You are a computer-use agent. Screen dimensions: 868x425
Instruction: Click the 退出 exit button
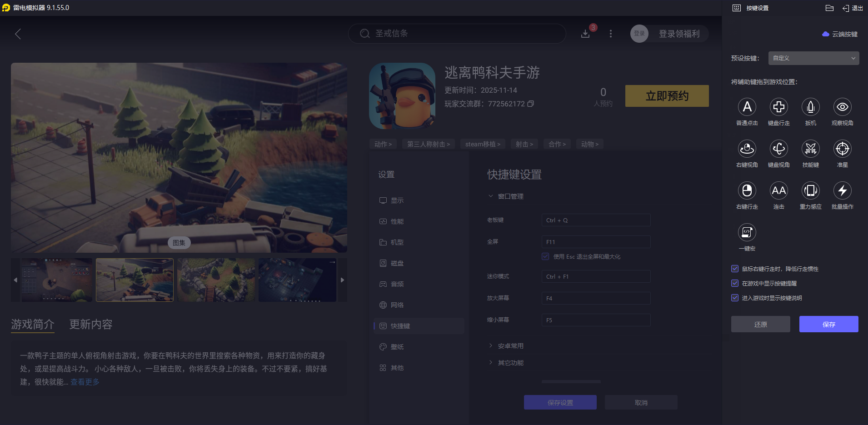853,8
